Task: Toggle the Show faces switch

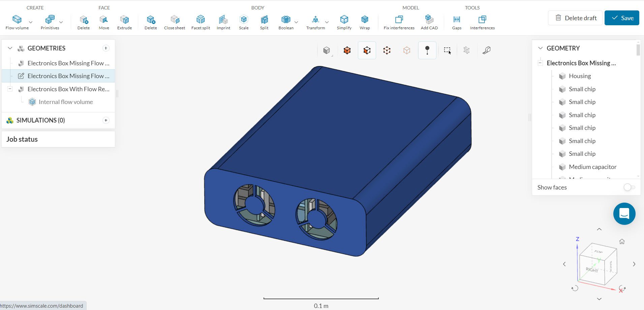Action: pyautogui.click(x=629, y=187)
